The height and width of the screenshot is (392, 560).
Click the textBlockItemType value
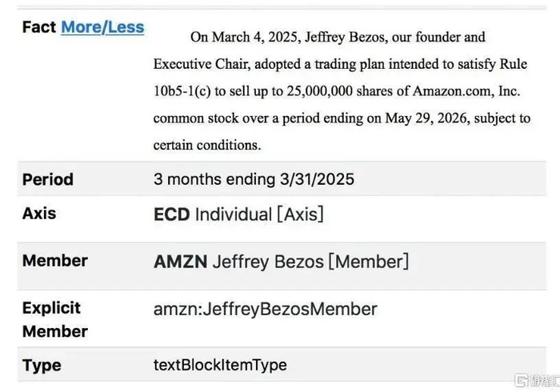click(220, 366)
